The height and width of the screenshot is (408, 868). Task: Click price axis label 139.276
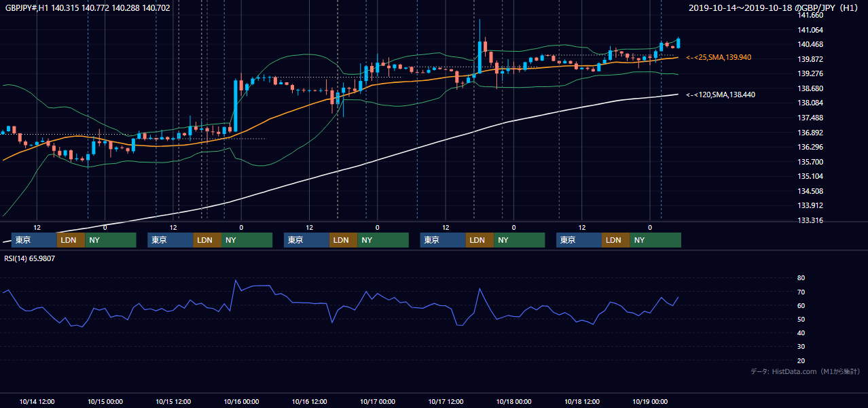coord(810,73)
